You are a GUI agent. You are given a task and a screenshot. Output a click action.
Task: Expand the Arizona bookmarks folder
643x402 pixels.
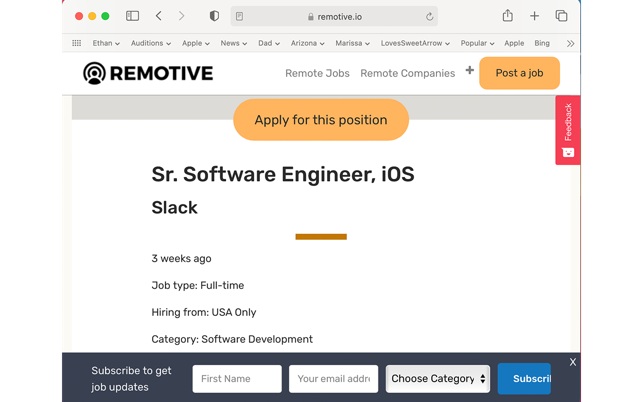pyautogui.click(x=308, y=43)
